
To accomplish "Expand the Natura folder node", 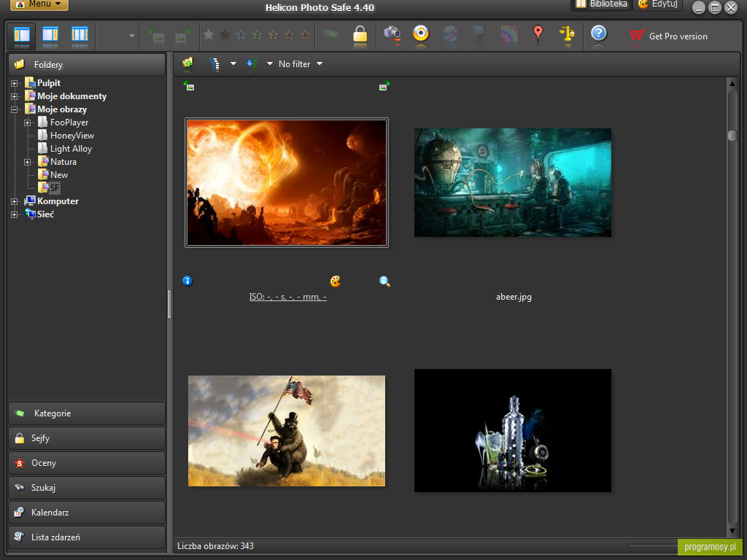I will (x=27, y=162).
